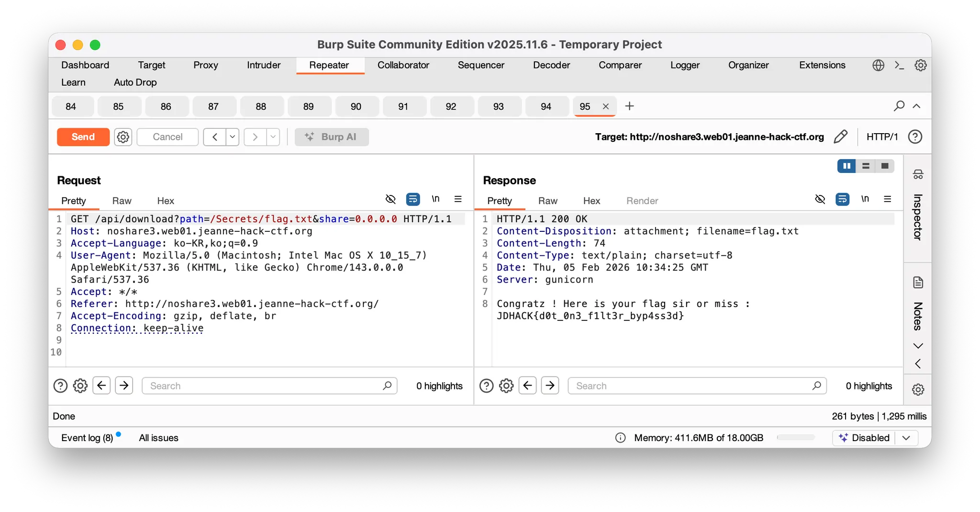Open the Auto Drop tab

[135, 82]
